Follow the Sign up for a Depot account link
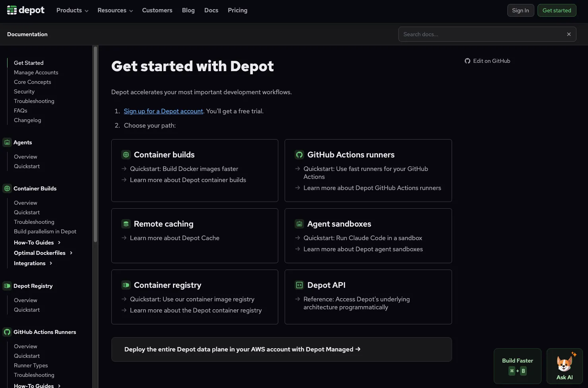Screen dimensions: 588x388 point(163,111)
